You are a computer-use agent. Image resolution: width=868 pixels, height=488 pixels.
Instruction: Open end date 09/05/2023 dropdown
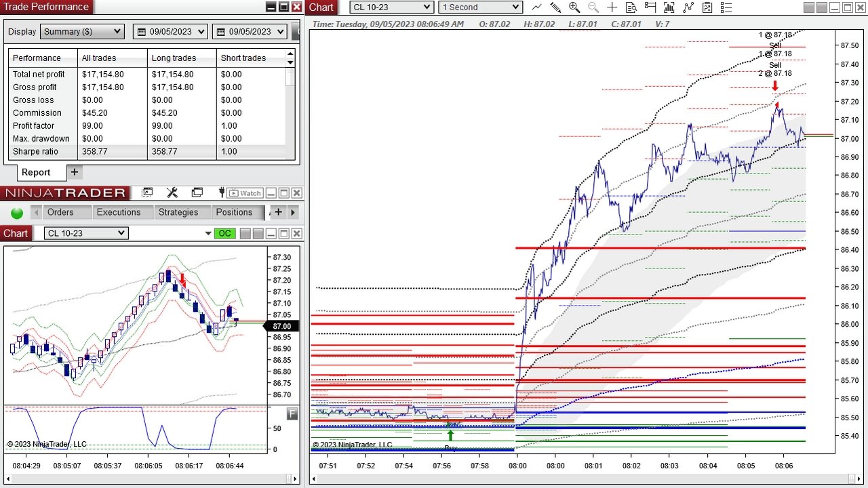click(x=250, y=32)
